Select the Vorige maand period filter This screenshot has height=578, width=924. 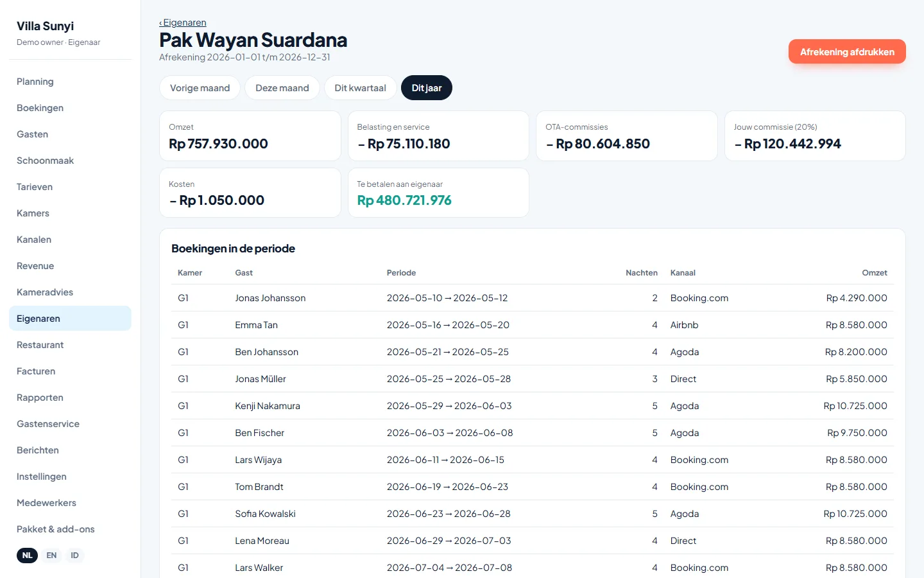coord(200,88)
